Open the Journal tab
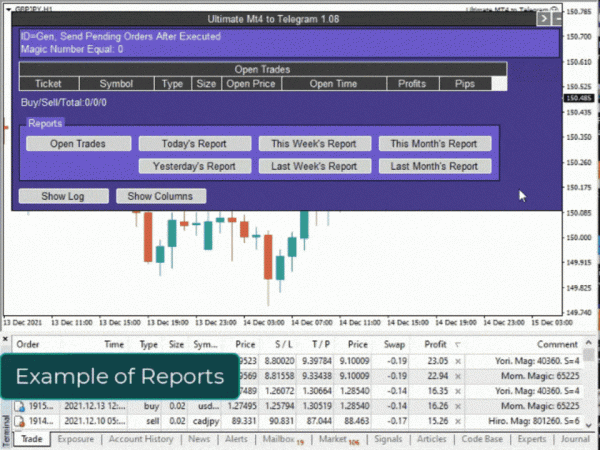 (575, 439)
